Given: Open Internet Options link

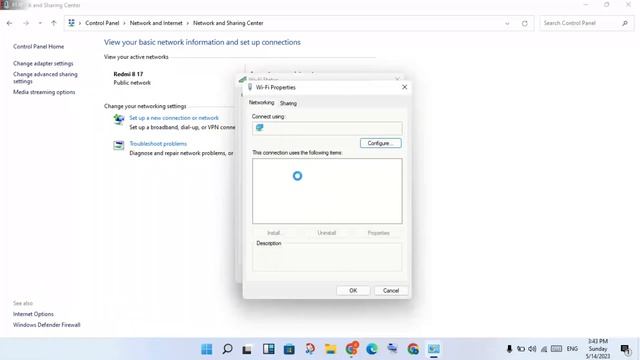Looking at the screenshot, I should pyautogui.click(x=33, y=314).
